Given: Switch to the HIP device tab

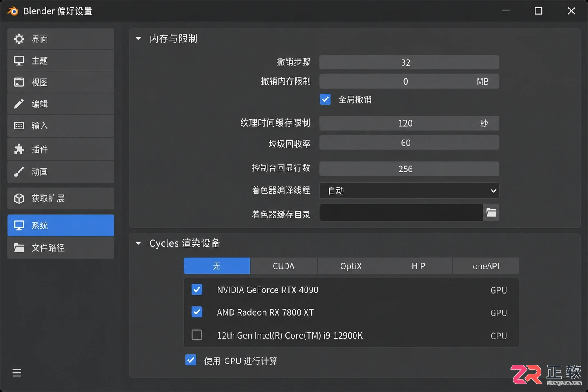Looking at the screenshot, I should point(419,266).
